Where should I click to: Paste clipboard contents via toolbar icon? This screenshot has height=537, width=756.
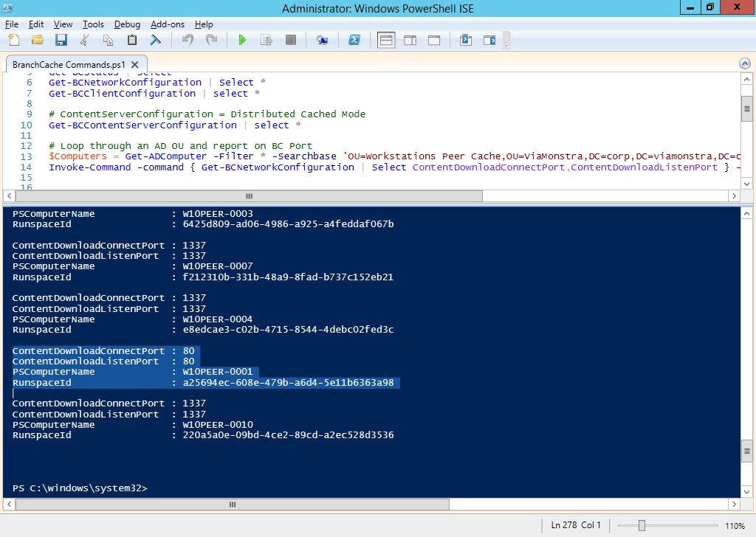coord(131,40)
